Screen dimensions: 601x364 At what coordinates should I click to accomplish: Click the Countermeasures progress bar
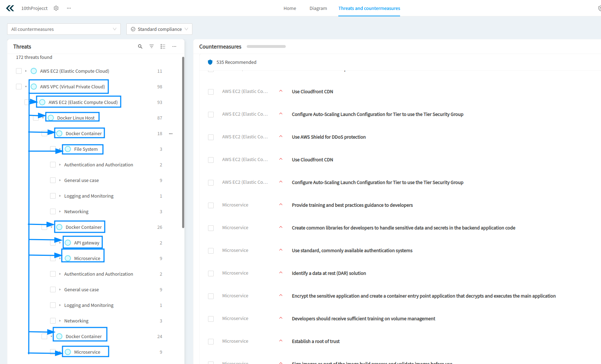click(x=266, y=46)
